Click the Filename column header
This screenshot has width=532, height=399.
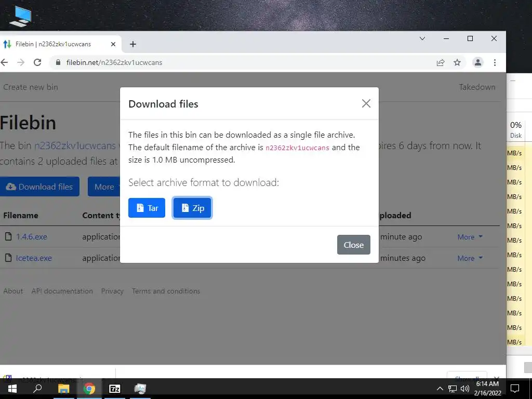point(21,216)
